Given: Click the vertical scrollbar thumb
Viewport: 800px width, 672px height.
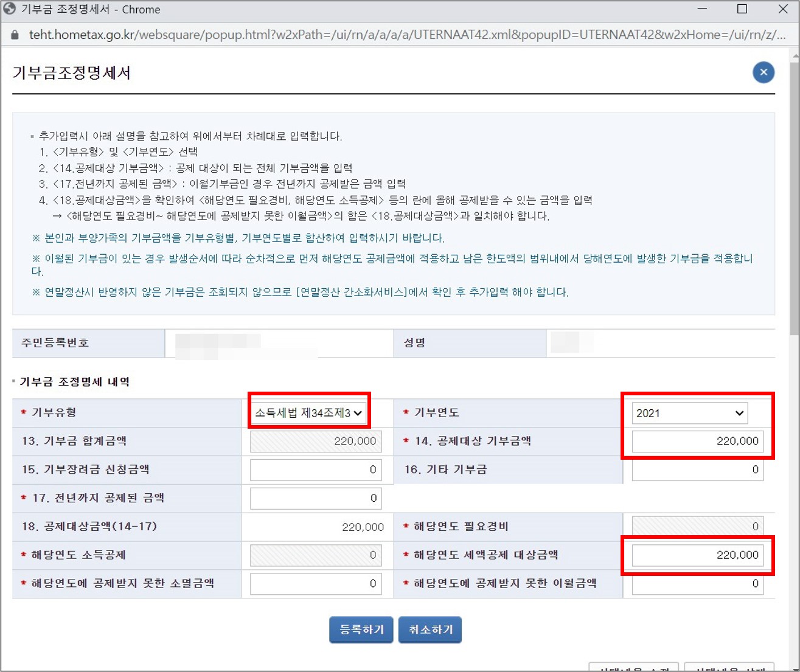Looking at the screenshot, I should [x=795, y=199].
